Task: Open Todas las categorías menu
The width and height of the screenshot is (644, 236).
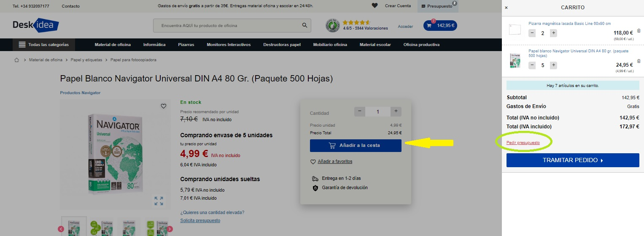Action: tap(44, 45)
